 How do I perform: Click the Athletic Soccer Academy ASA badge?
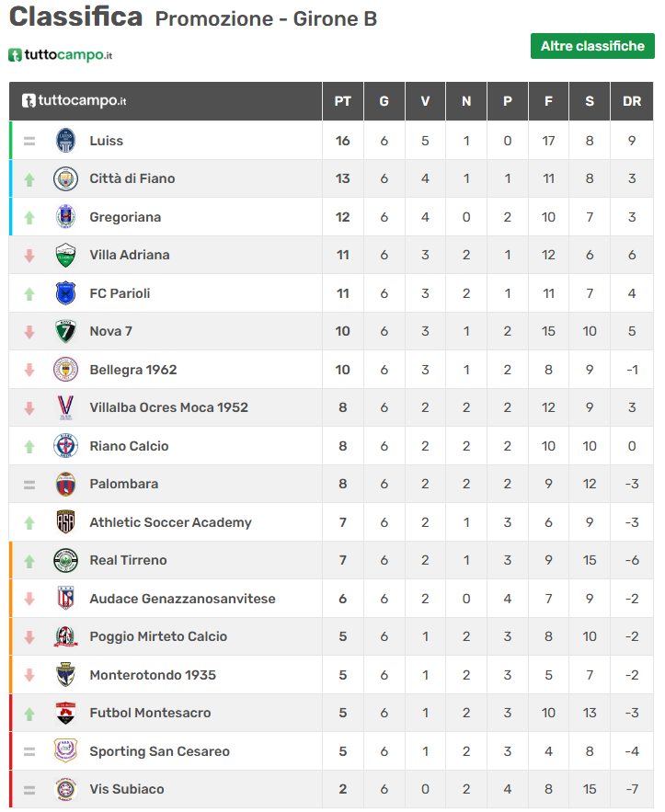pyautogui.click(x=65, y=522)
